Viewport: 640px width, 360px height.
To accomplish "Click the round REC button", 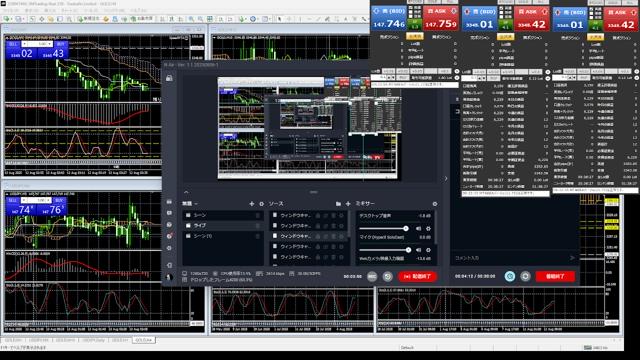I will pos(372,277).
